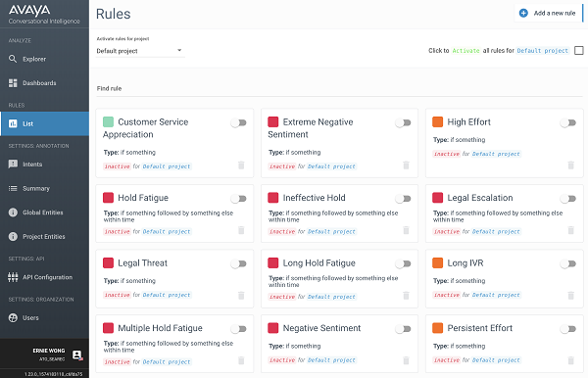This screenshot has width=588, height=378.
Task: Click ERNIE WONG username text
Action: pos(49,351)
